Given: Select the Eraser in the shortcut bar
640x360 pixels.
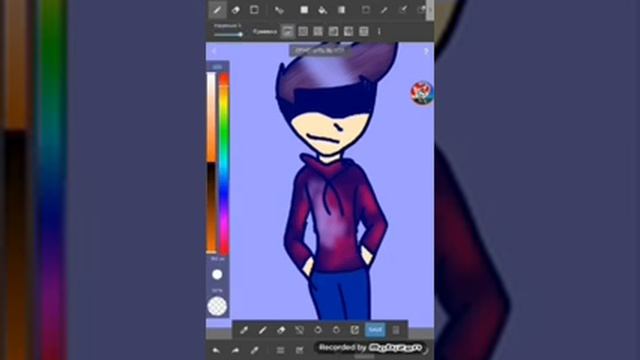Looking at the screenshot, I should (281, 330).
